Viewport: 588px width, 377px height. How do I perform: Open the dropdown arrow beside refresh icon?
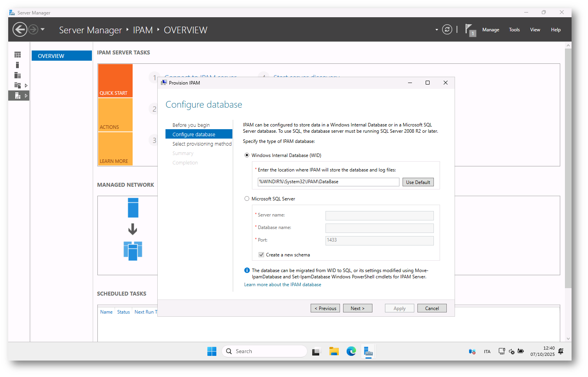[x=437, y=30]
